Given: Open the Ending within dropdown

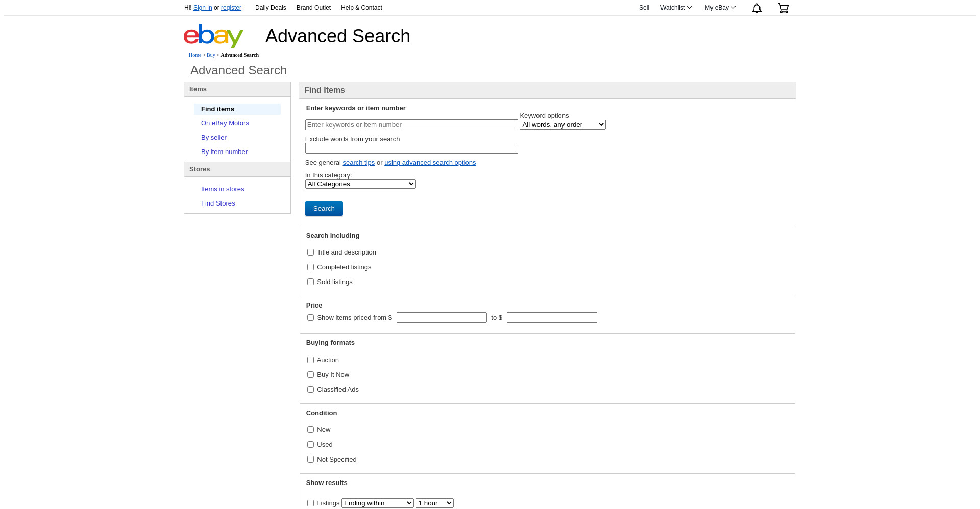Looking at the screenshot, I should (x=378, y=503).
